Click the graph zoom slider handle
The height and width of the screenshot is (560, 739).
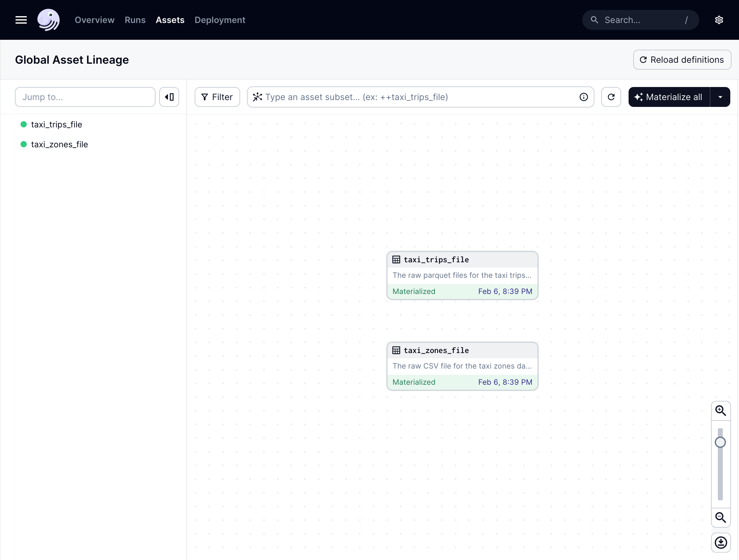pos(720,442)
